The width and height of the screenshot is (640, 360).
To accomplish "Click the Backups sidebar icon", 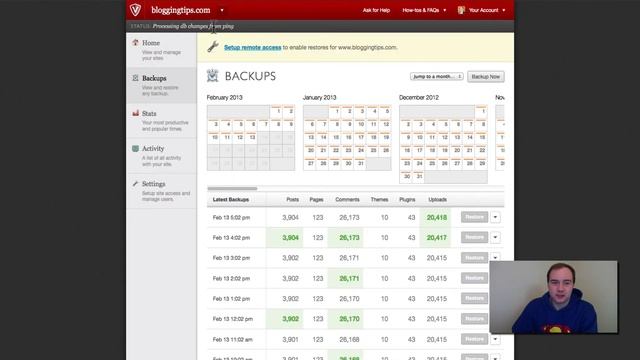I will 135,78.
